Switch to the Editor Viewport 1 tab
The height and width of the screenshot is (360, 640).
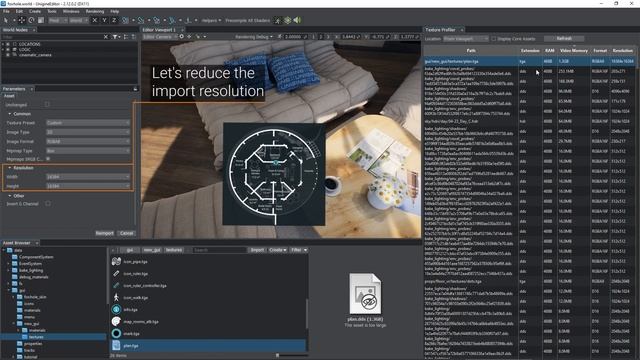click(x=159, y=30)
